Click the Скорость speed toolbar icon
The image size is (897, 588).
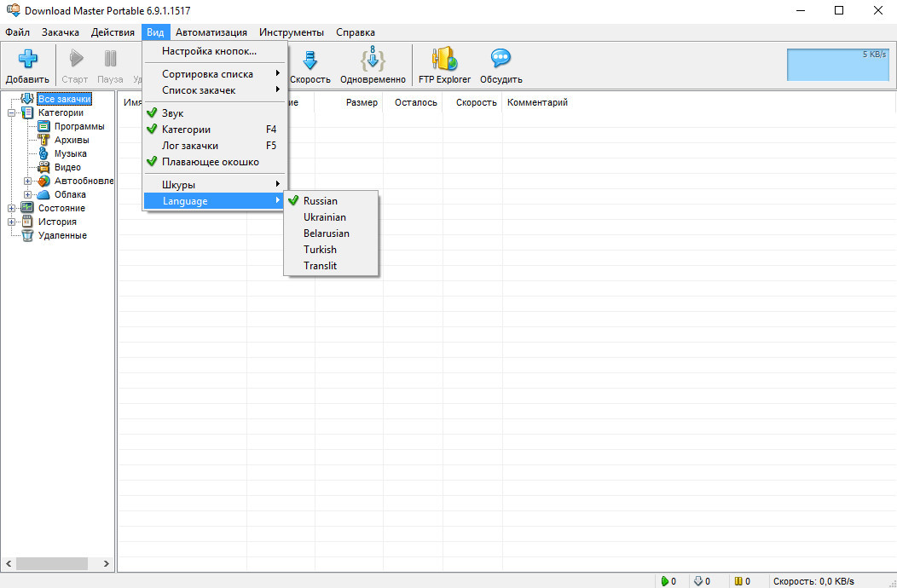pos(310,60)
